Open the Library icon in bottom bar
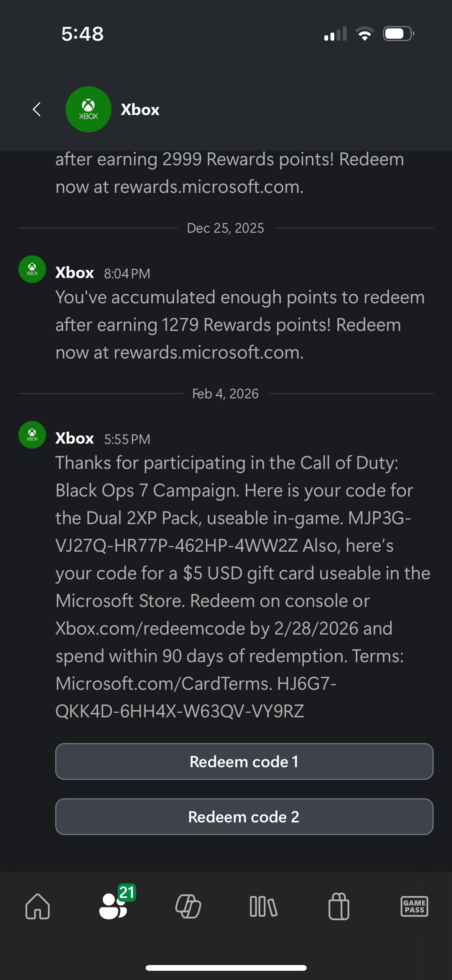The image size is (452, 980). pos(263,906)
